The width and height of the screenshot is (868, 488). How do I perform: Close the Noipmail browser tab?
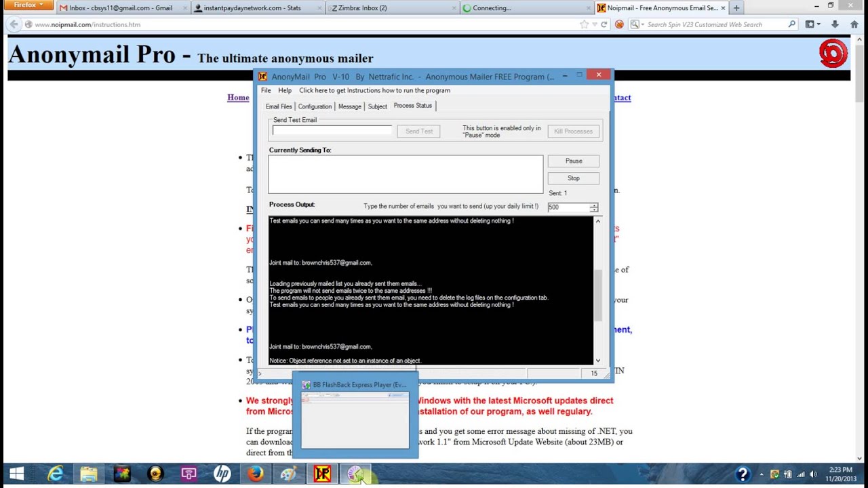723,8
